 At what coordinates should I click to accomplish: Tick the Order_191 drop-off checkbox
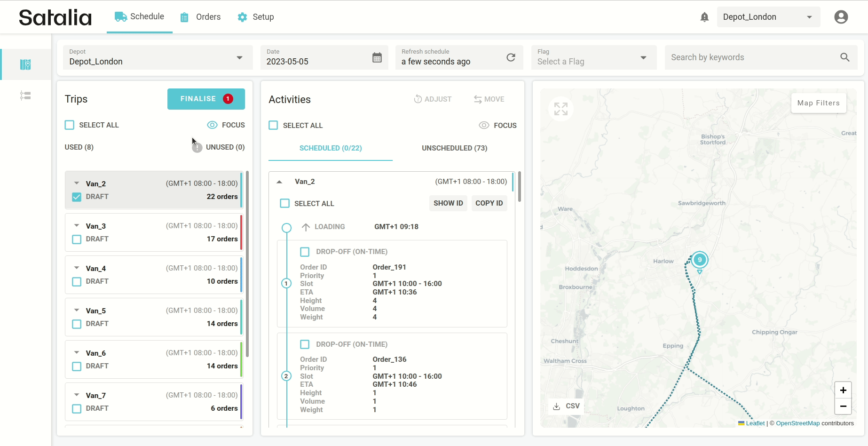pyautogui.click(x=305, y=252)
